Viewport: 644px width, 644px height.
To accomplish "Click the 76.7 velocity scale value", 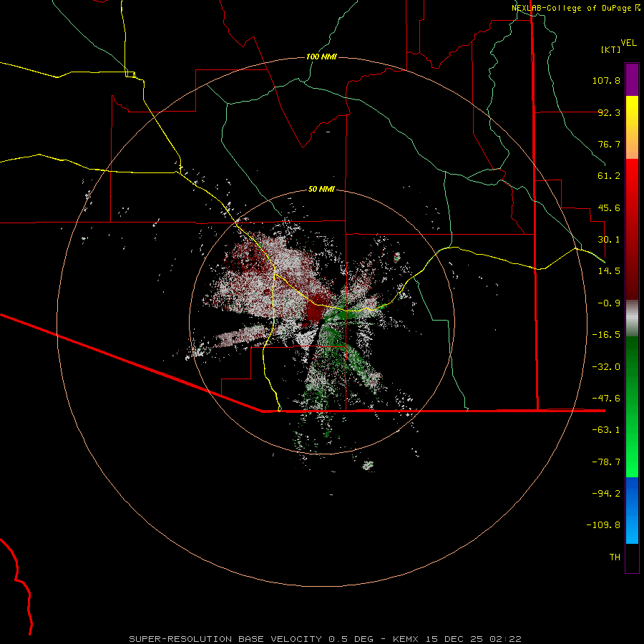I will (x=609, y=144).
